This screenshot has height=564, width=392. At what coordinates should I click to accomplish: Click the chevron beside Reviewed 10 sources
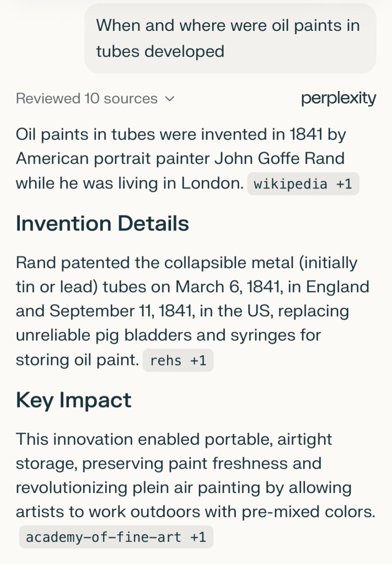(170, 99)
